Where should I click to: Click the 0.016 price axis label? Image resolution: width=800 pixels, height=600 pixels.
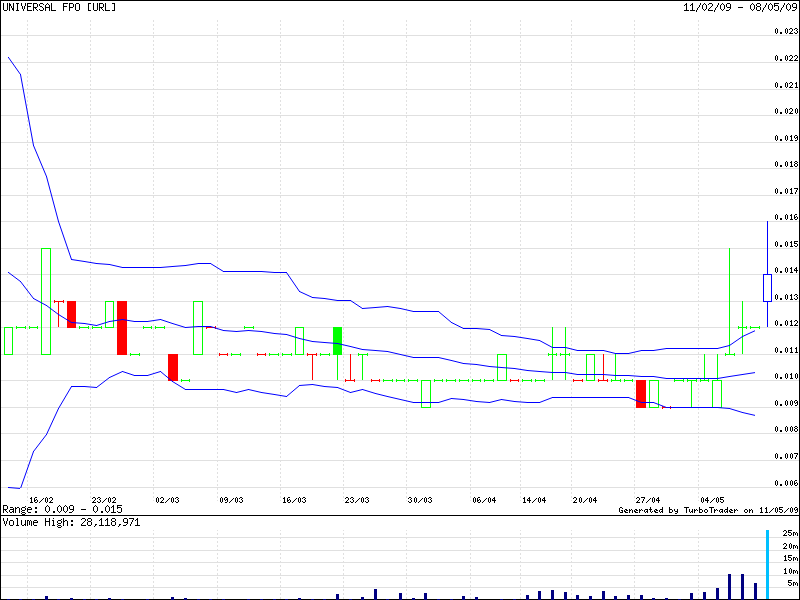pyautogui.click(x=785, y=217)
